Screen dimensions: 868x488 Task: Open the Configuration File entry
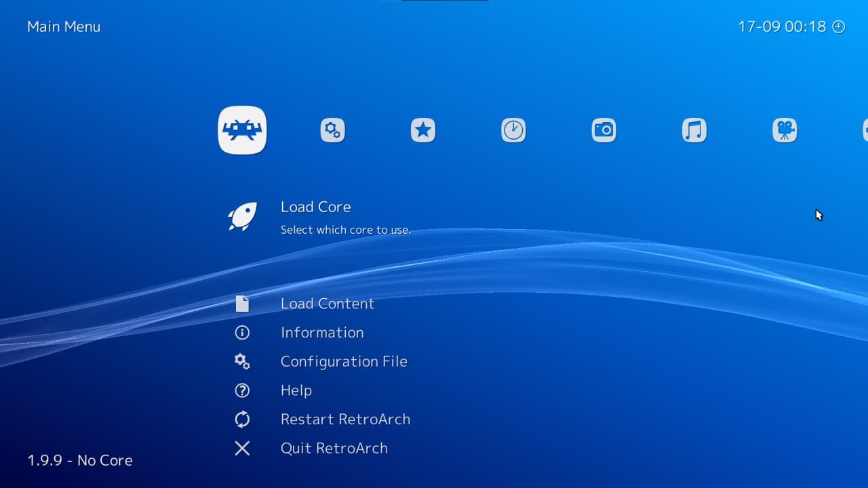point(344,362)
